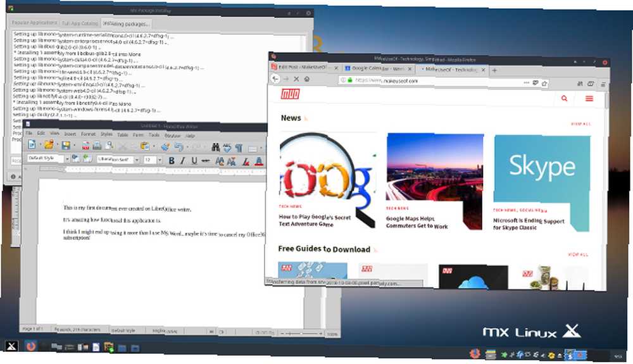Click Firefox home button
This screenshot has height=364, width=633.
(x=307, y=80)
